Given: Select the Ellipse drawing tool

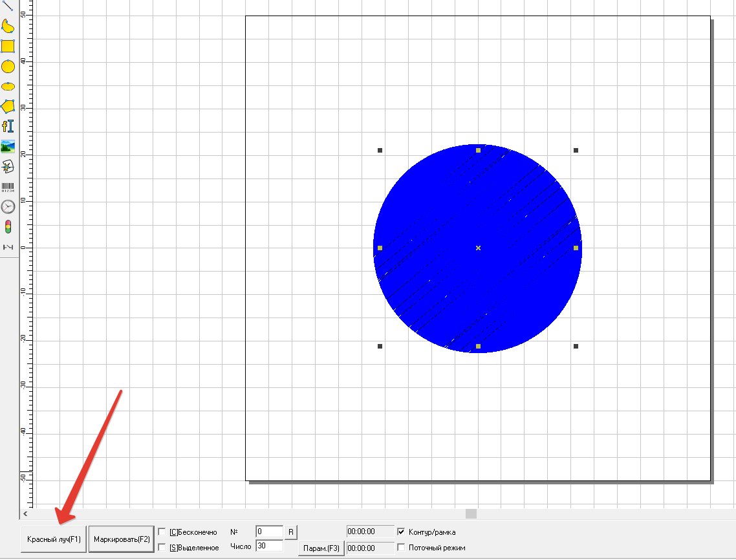Looking at the screenshot, I should tap(8, 86).
